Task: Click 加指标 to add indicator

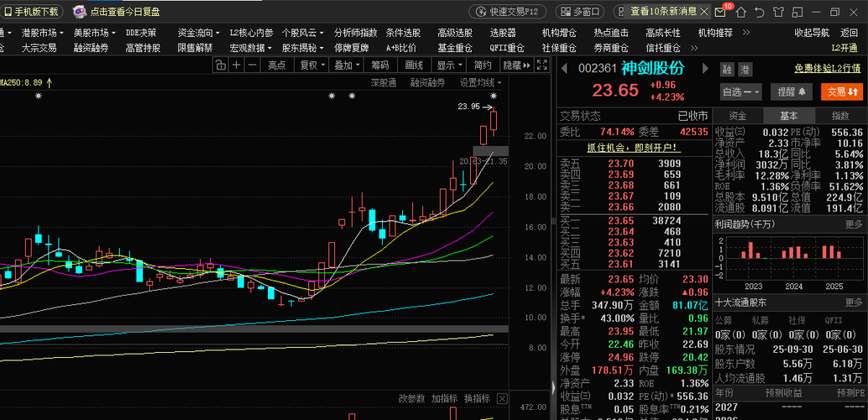Action: click(445, 398)
